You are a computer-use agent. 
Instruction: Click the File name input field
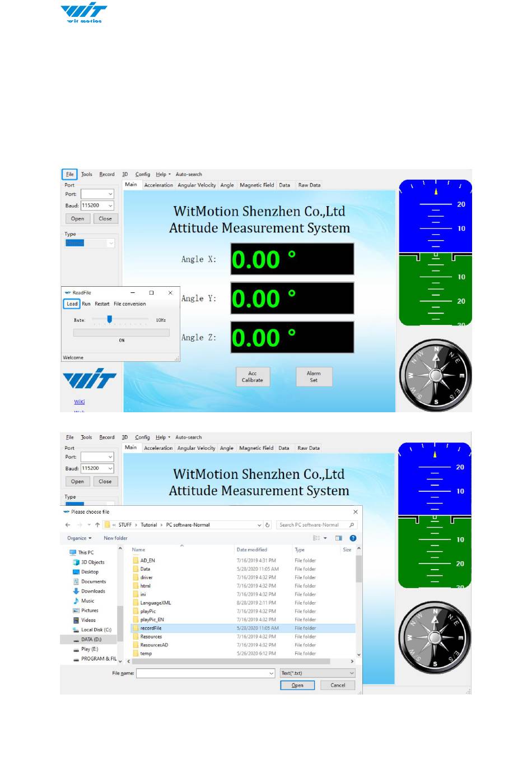[202, 673]
